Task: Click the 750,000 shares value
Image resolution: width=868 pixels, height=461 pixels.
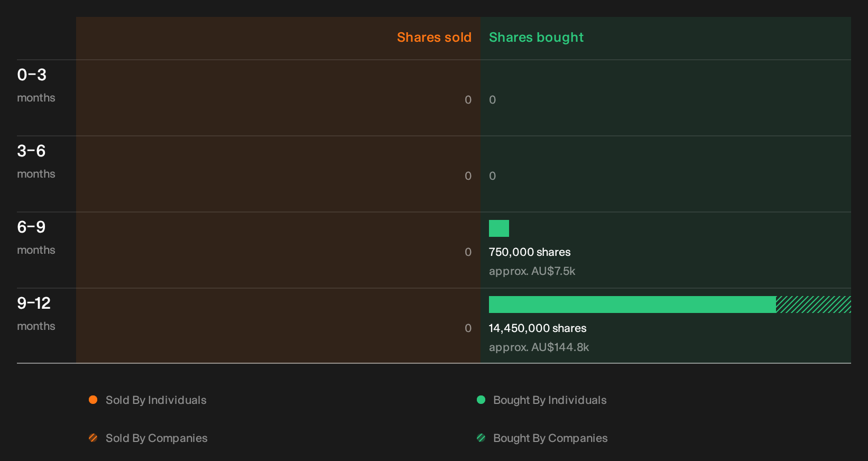Action: pyautogui.click(x=530, y=252)
